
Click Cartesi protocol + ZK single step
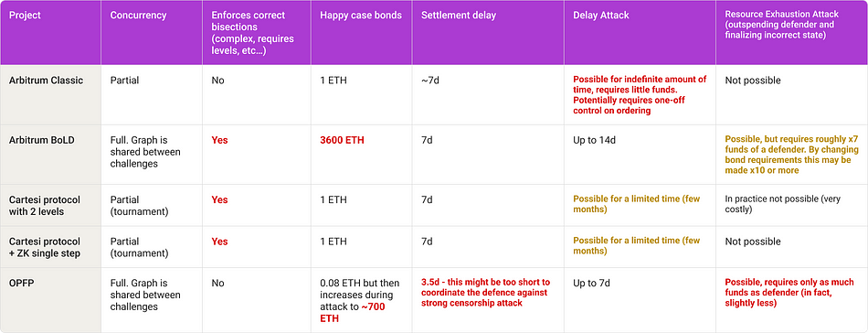tap(44, 247)
